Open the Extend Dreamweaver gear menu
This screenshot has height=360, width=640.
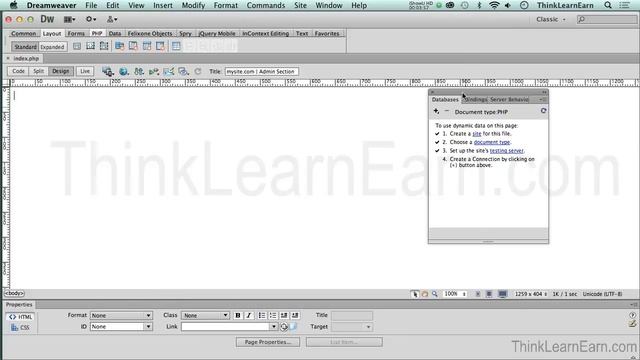pos(91,19)
